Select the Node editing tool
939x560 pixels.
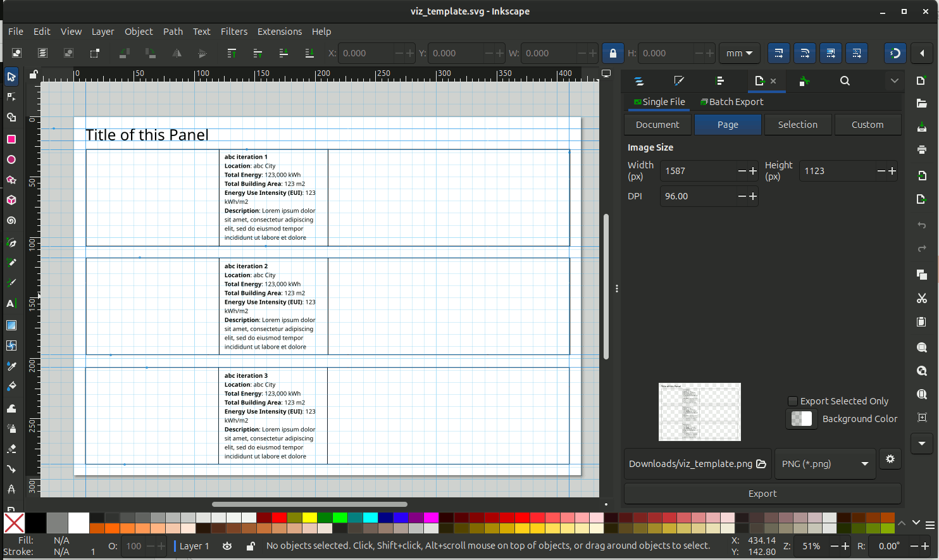(x=11, y=97)
